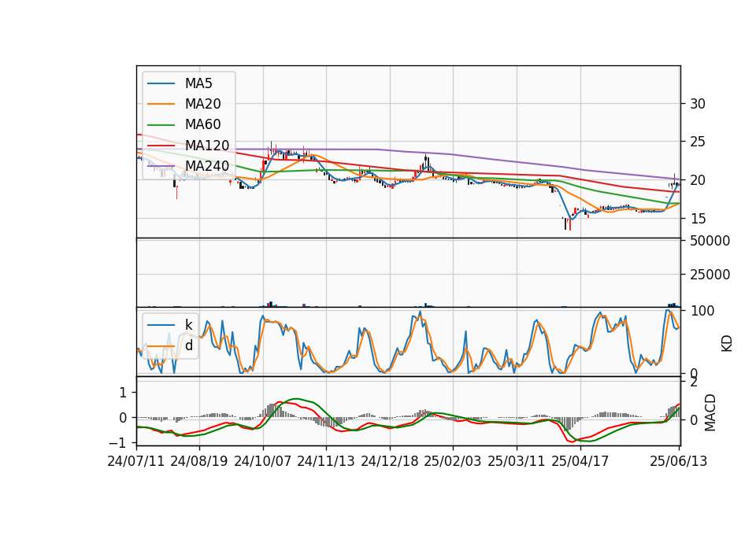Image resolution: width=756 pixels, height=543 pixels.
Task: Click the price axis value 30
Action: [698, 104]
